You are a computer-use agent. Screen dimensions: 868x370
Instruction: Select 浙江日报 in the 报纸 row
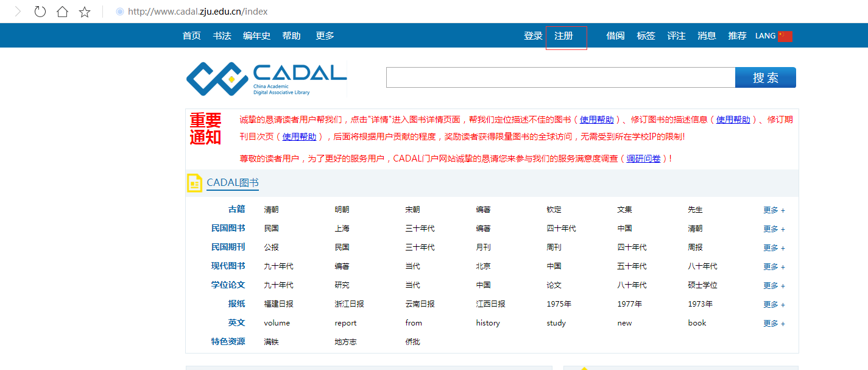[x=349, y=304]
